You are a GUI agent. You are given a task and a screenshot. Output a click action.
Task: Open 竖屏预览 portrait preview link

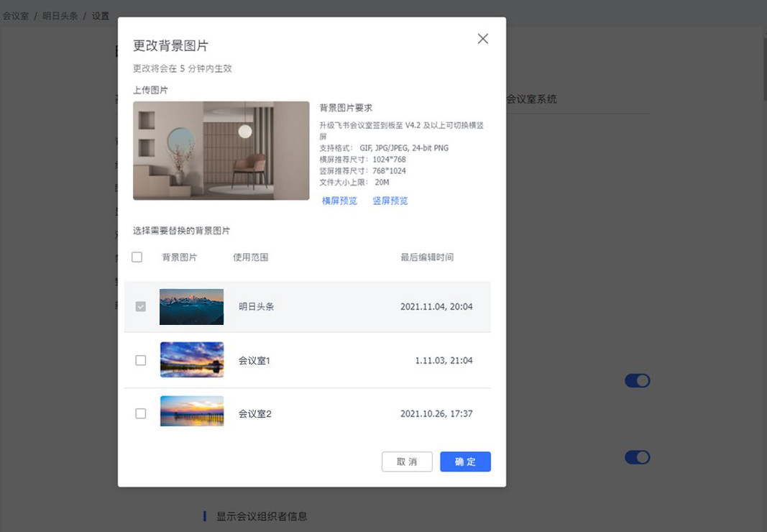point(390,201)
